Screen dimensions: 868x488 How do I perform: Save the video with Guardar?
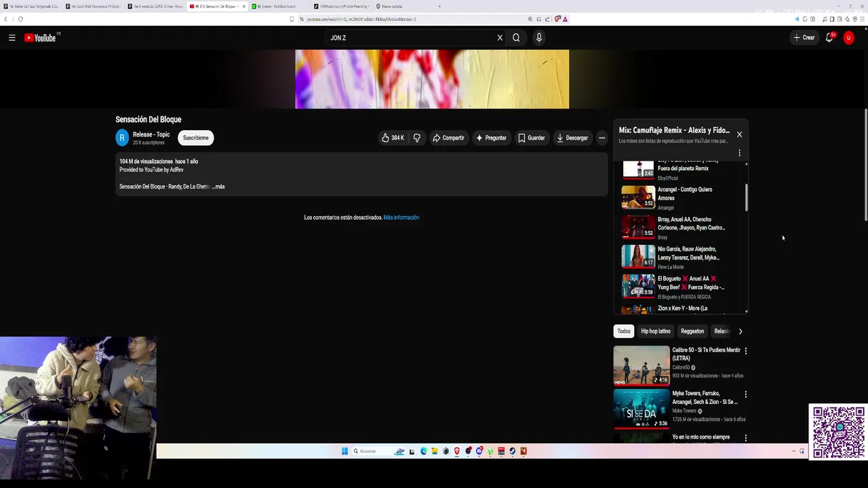coord(532,138)
